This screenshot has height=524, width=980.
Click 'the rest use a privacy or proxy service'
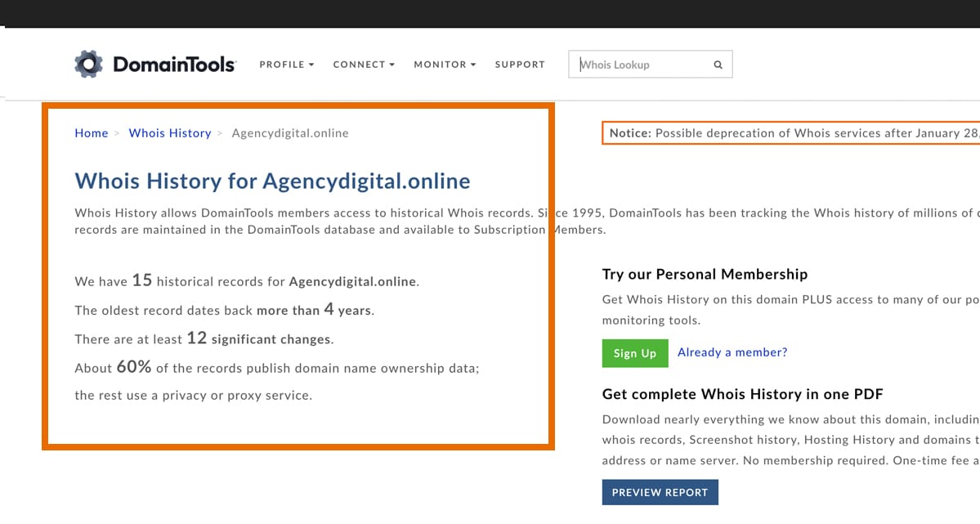[193, 395]
